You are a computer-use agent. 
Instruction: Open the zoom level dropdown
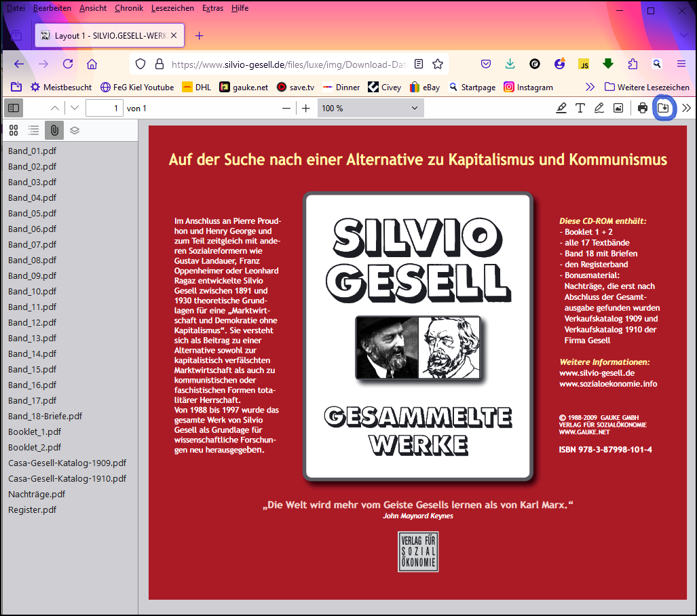coord(371,108)
